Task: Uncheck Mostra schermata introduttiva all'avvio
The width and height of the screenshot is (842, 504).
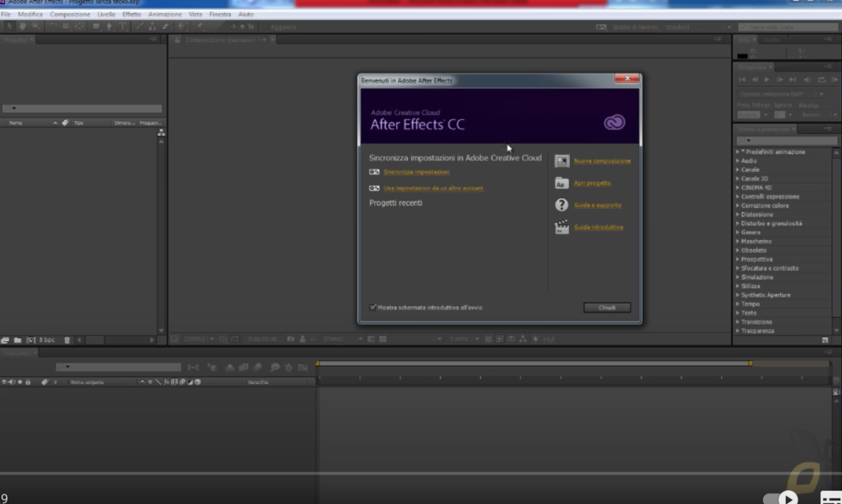Action: coord(372,307)
